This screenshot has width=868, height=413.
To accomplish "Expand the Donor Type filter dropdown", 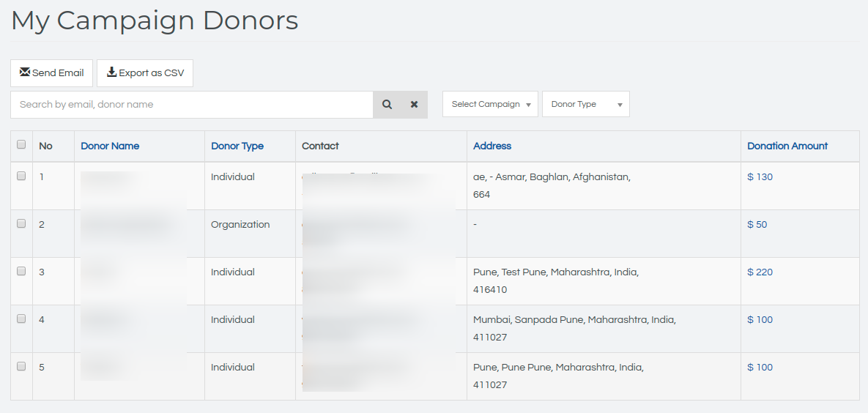I will 585,104.
